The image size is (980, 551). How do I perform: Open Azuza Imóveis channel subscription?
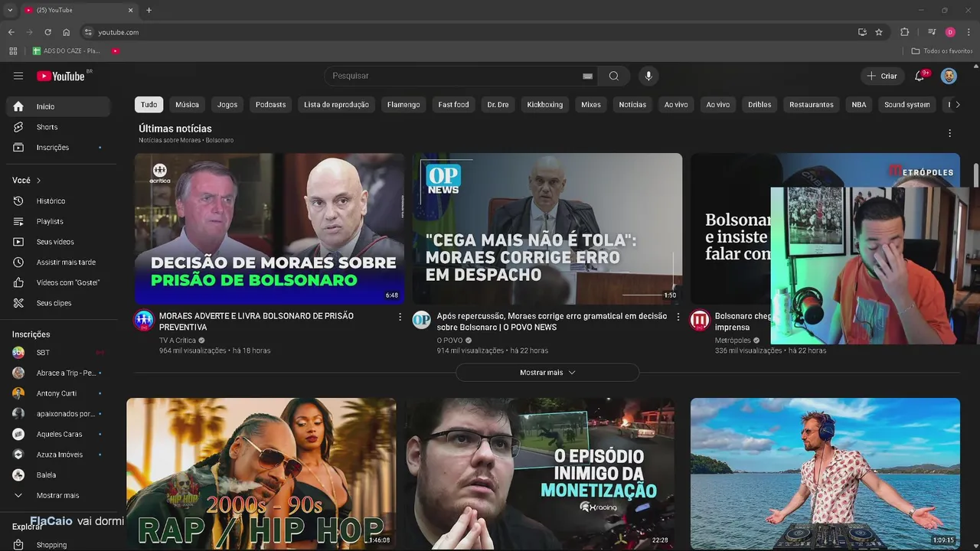pos(57,455)
